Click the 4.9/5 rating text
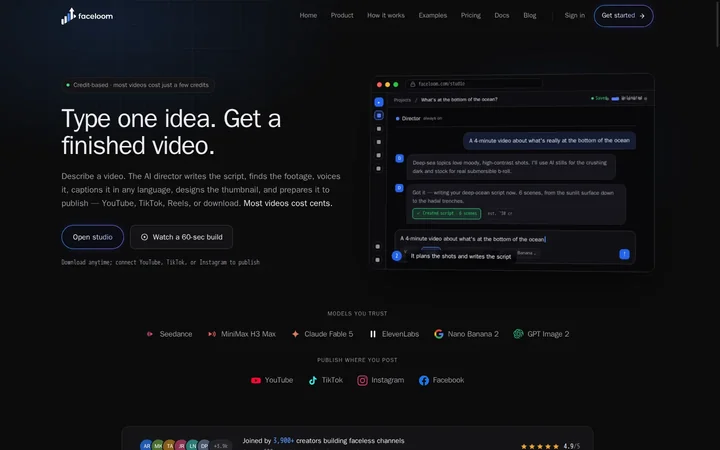Image resolution: width=720 pixels, height=450 pixels. tap(572, 446)
